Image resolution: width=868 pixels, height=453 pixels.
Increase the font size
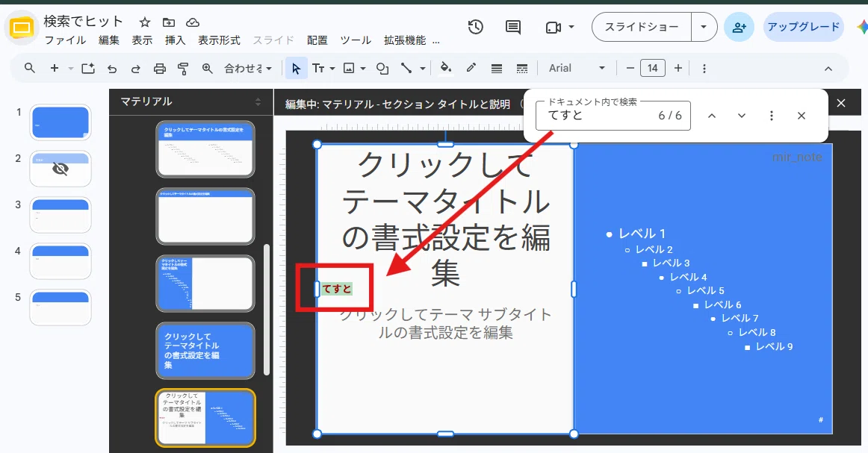678,68
